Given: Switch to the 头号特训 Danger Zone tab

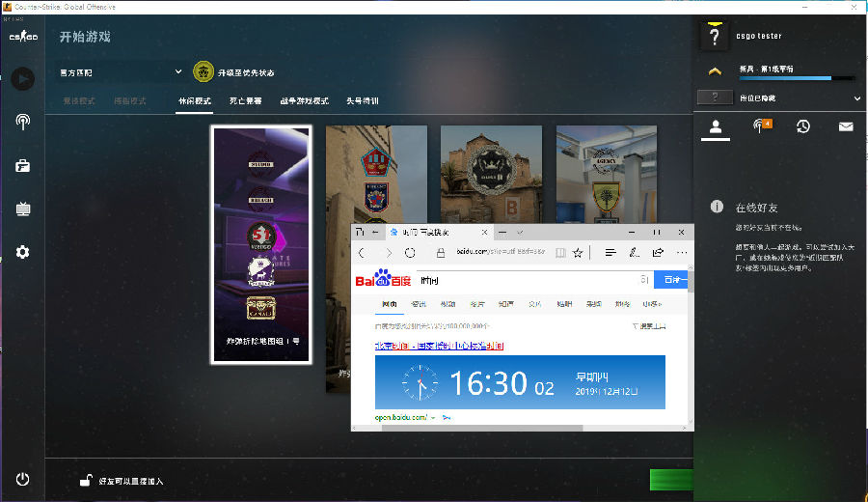Looking at the screenshot, I should click(x=363, y=100).
